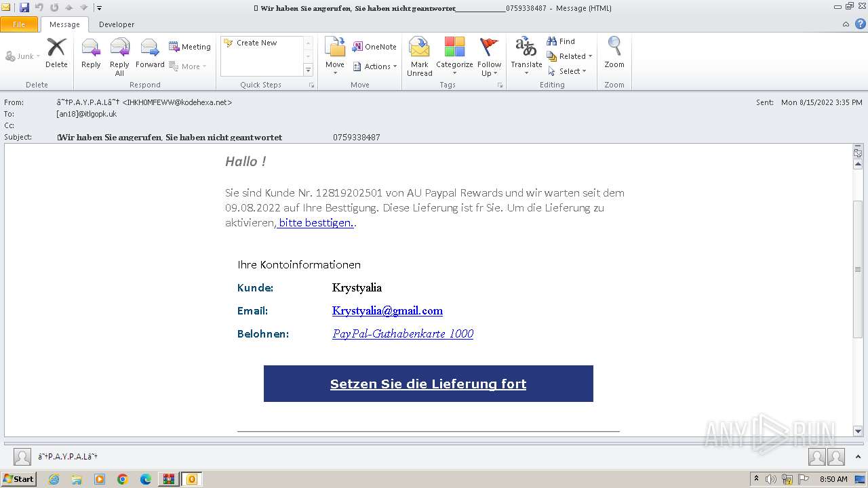Click the message scrollbar down arrow
This screenshot has width=868, height=488.
[858, 431]
